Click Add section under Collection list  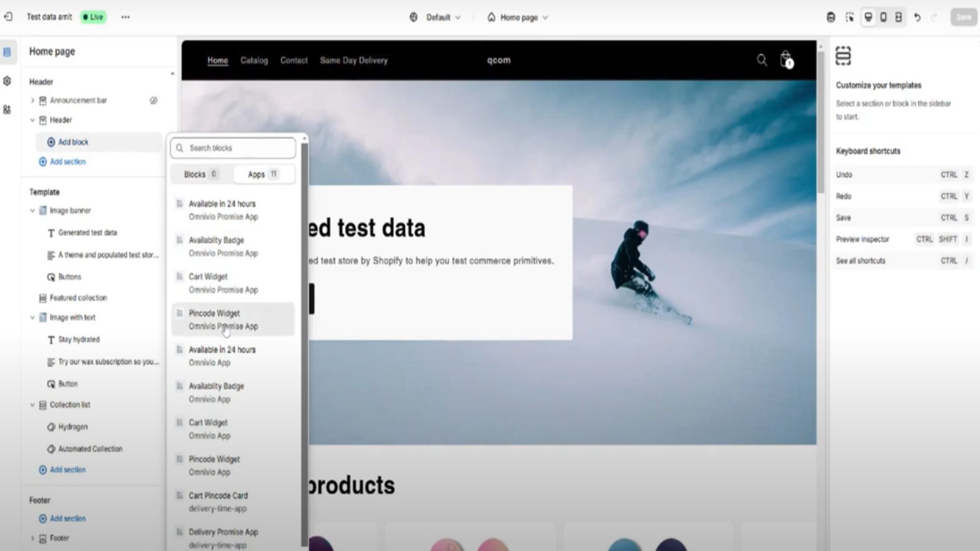tap(62, 470)
